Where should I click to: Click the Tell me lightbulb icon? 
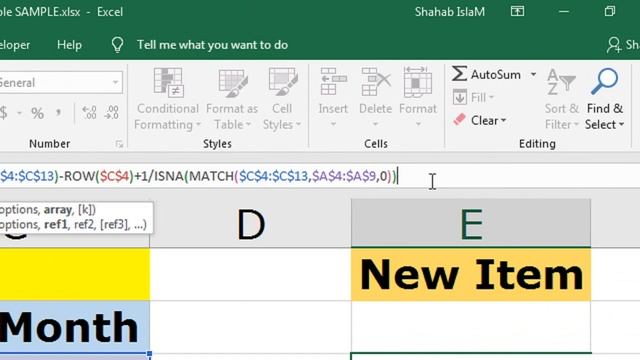point(118,45)
